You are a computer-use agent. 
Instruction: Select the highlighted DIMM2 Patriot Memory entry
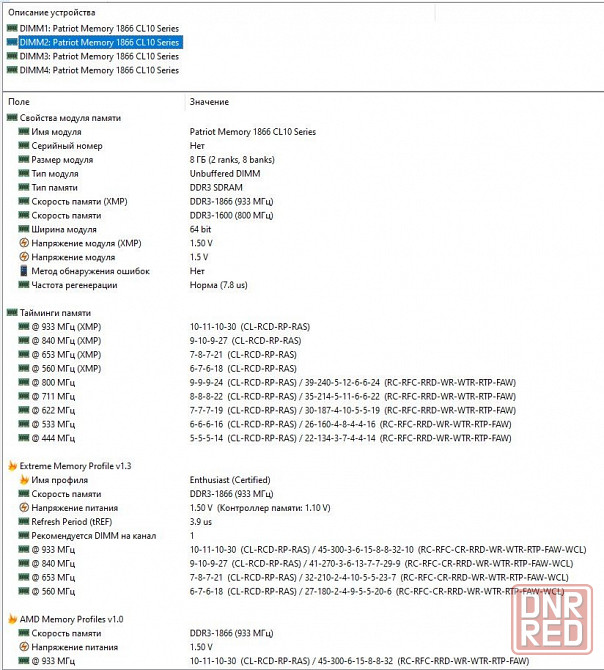[101, 42]
